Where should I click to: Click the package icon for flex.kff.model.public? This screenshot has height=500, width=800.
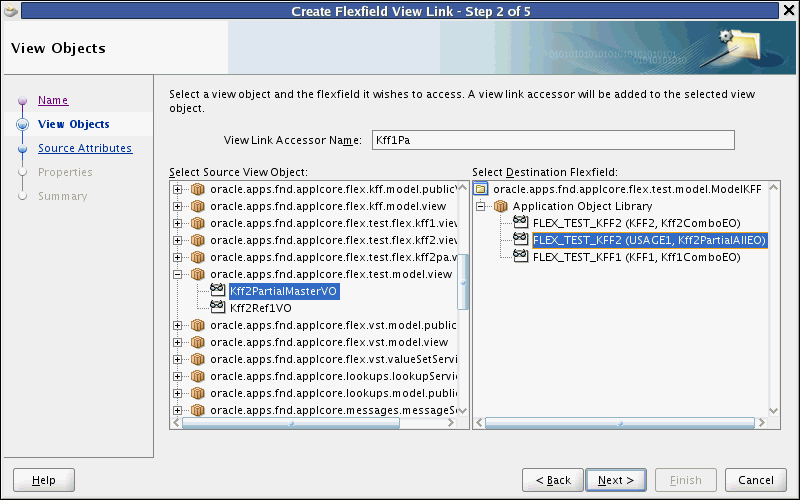pyautogui.click(x=197, y=189)
